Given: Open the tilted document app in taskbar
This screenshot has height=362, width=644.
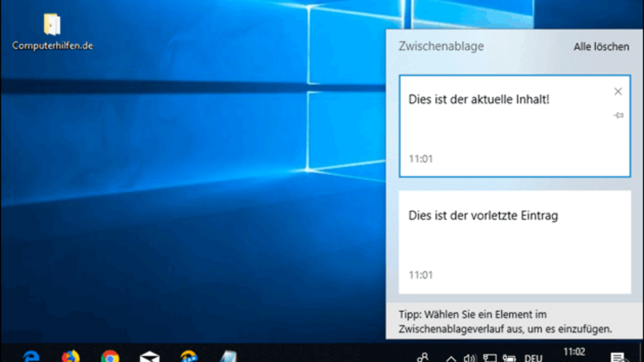Looking at the screenshot, I should point(228,357).
